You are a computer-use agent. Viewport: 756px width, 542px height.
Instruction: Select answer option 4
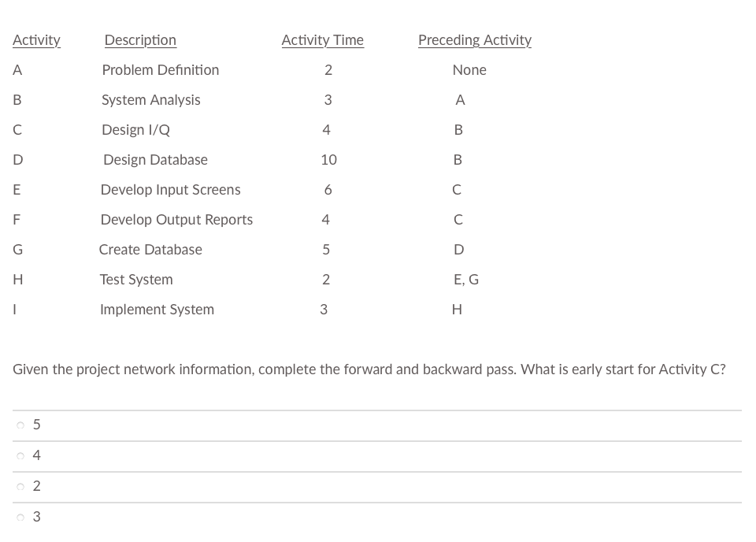36,455
